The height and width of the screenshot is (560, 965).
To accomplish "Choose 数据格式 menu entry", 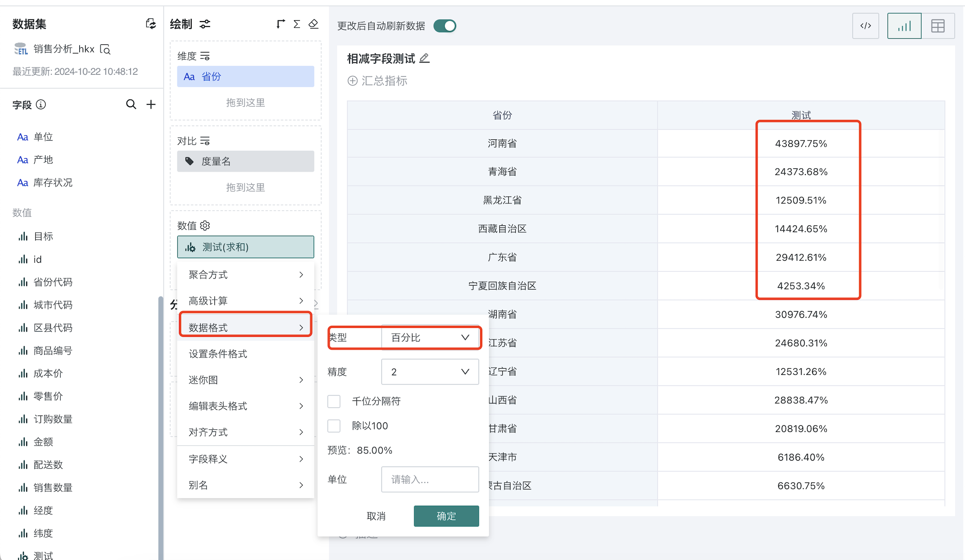I will pyautogui.click(x=245, y=327).
